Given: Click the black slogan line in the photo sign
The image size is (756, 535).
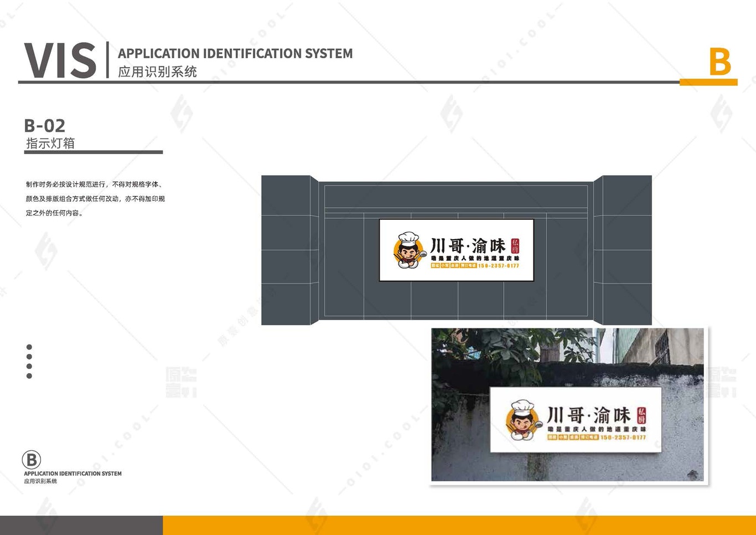Looking at the screenshot, I should (x=597, y=429).
